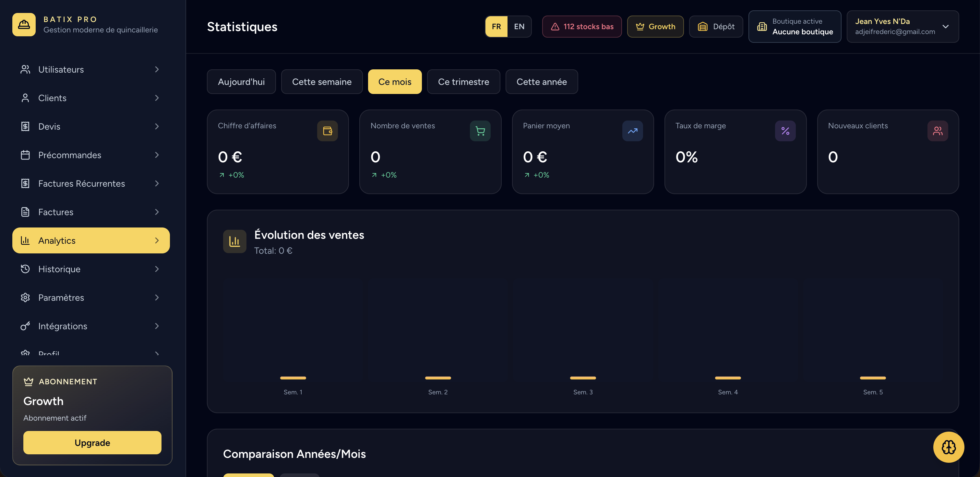This screenshot has height=477, width=980.
Task: Click the bar chart icon beside Évolution des ventes
Action: 235,241
